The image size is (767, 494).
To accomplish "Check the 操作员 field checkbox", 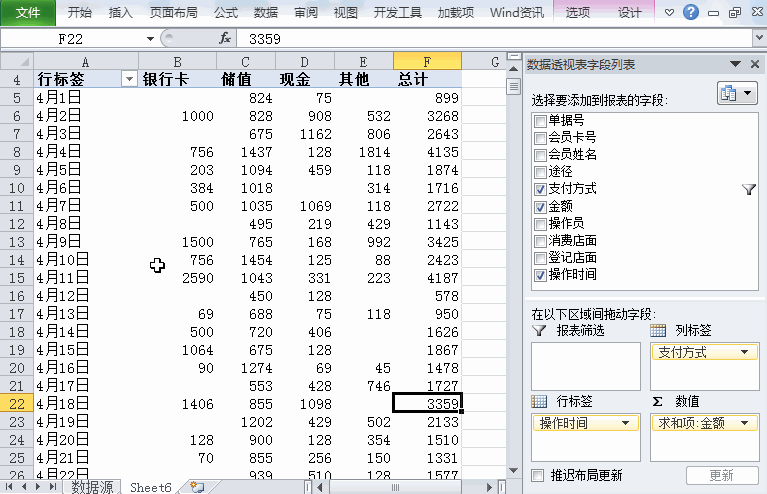I will tap(540, 224).
